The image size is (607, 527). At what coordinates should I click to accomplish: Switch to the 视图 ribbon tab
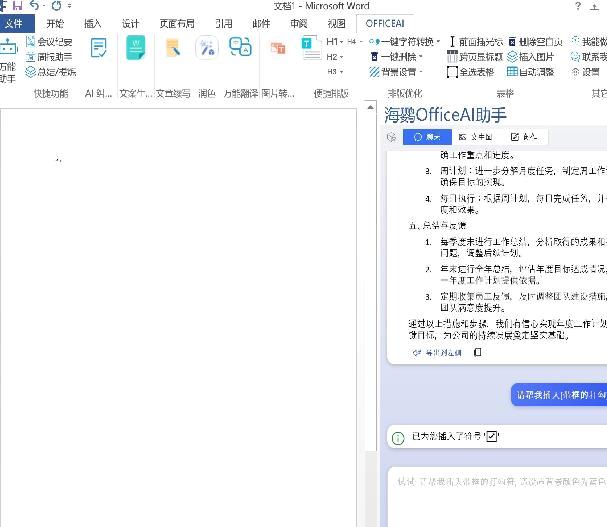336,24
